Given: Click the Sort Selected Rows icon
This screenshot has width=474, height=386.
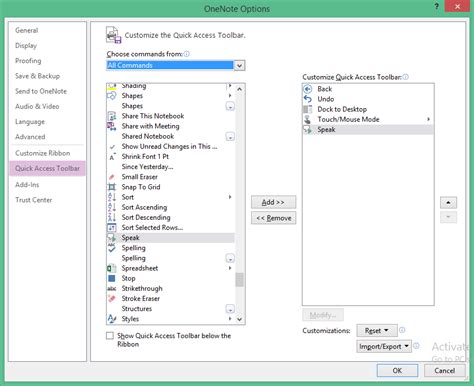Looking at the screenshot, I should click(x=112, y=228).
